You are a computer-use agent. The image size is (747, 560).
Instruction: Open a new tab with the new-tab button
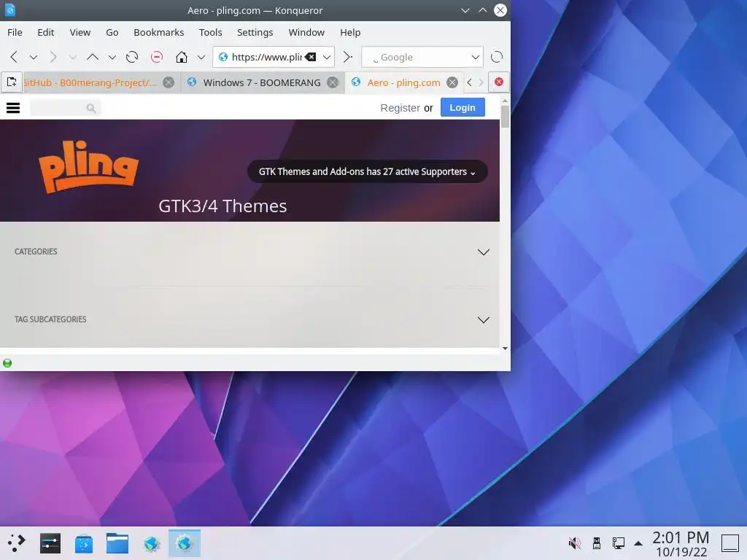(12, 82)
